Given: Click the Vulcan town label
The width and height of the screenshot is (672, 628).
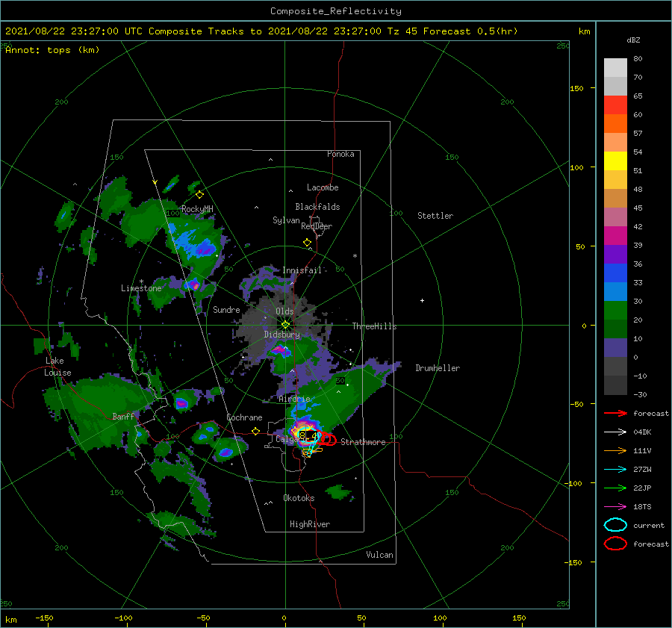Looking at the screenshot, I should click(x=379, y=554).
